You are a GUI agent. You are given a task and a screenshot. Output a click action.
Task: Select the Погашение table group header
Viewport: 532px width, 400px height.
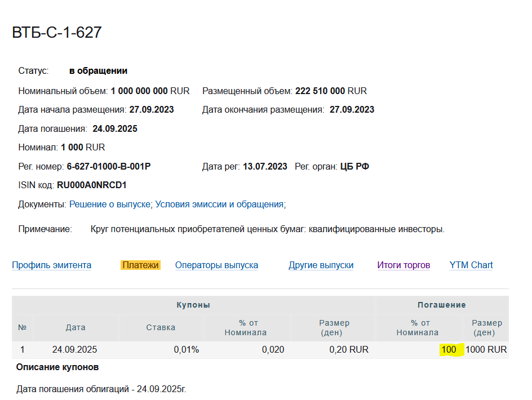pyautogui.click(x=442, y=305)
